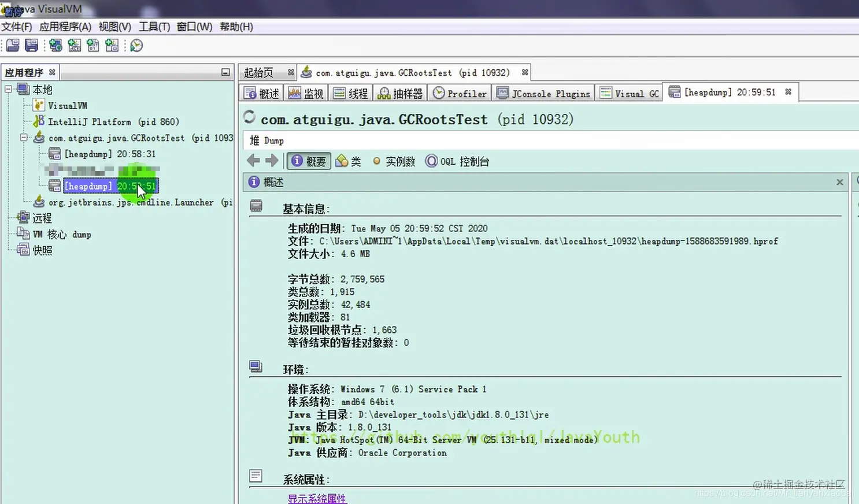This screenshot has height=504, width=859.
Task: Switch to the 监视 tab
Action: coord(306,94)
